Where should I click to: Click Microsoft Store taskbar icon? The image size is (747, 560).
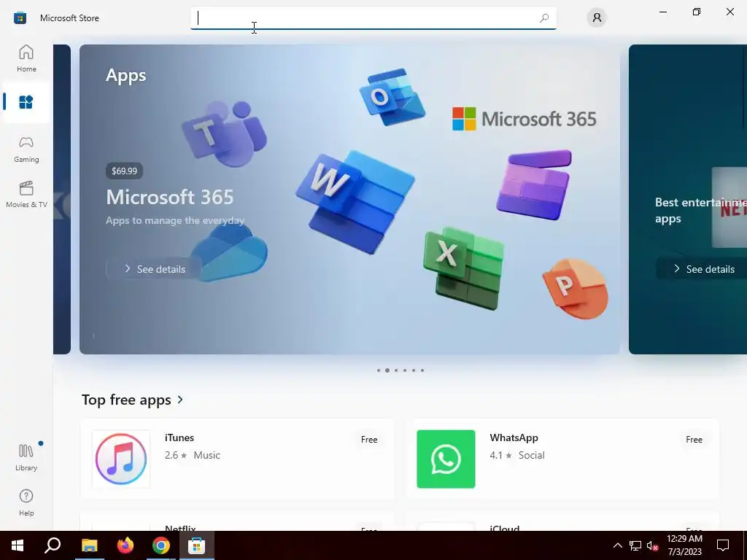click(197, 545)
